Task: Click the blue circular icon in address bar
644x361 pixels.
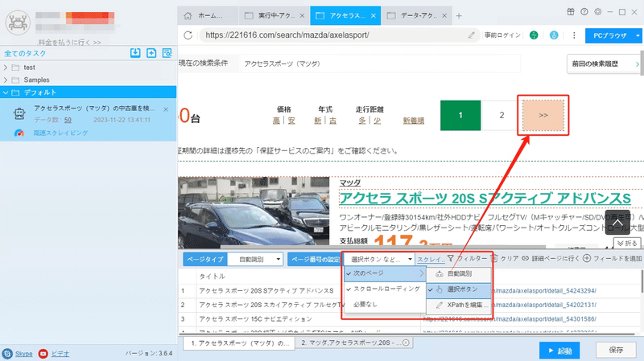Action: (x=554, y=35)
